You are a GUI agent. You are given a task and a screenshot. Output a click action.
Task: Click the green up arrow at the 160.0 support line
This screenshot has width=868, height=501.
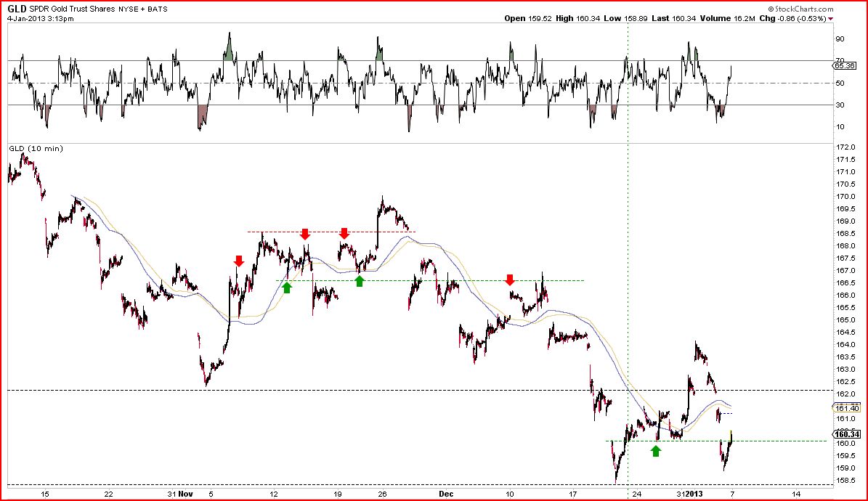(656, 451)
